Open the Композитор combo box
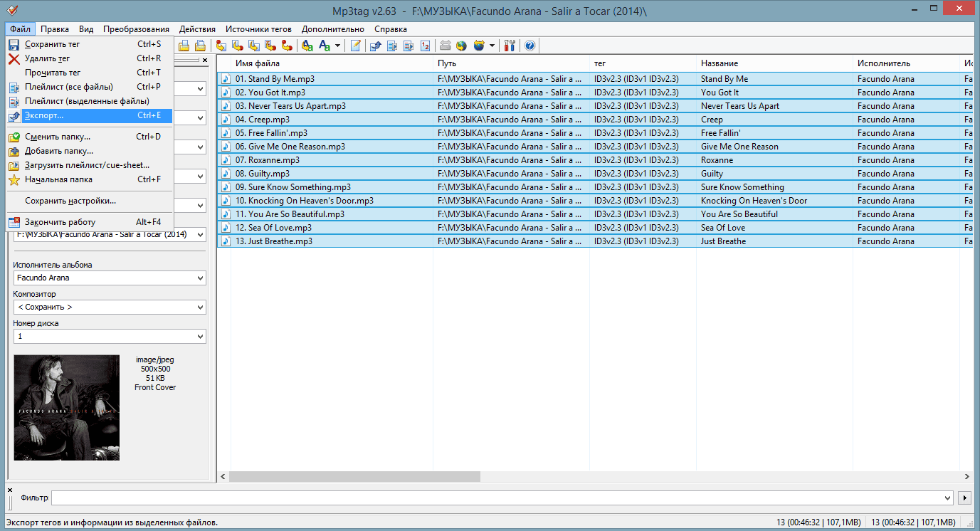Viewport: 980px width, 531px height. point(200,307)
